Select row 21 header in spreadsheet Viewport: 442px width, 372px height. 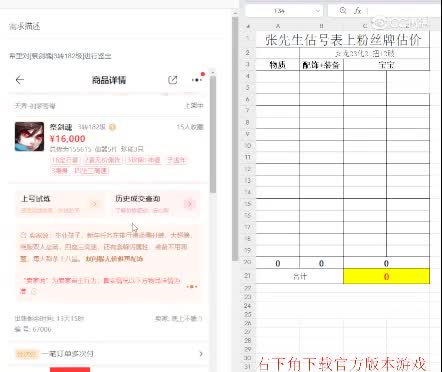pos(248,276)
